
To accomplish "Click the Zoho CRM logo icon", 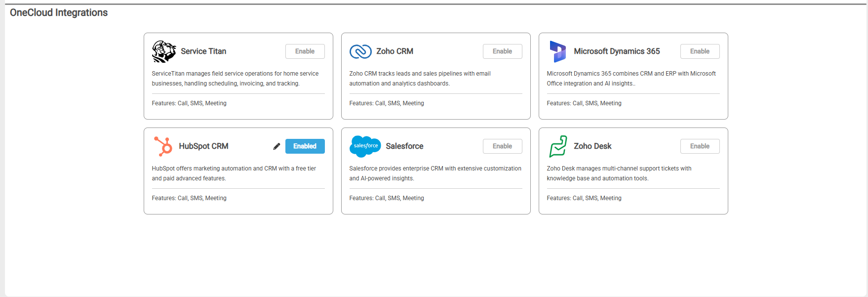I will click(x=360, y=51).
